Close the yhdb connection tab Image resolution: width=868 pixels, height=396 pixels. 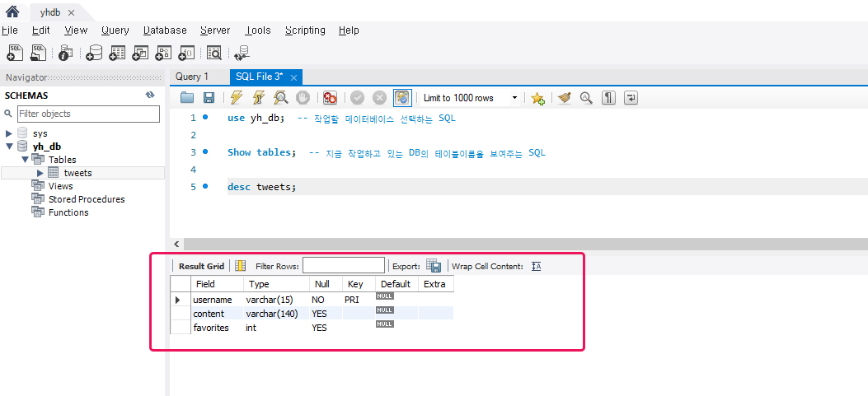click(x=71, y=12)
